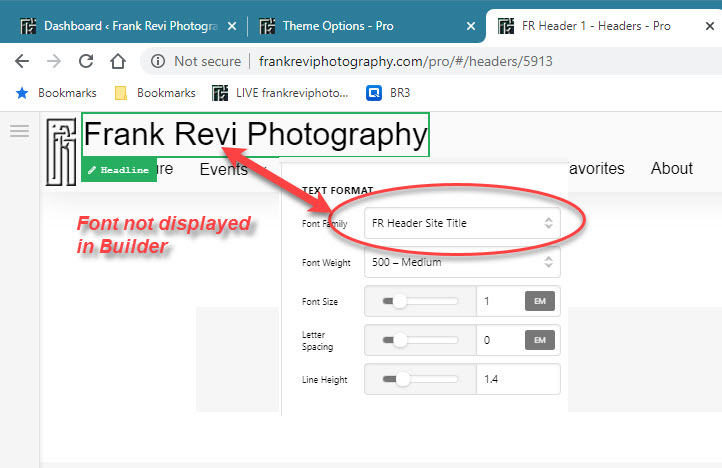Click the Letter Spacing value field
The image size is (722, 468).
point(501,340)
